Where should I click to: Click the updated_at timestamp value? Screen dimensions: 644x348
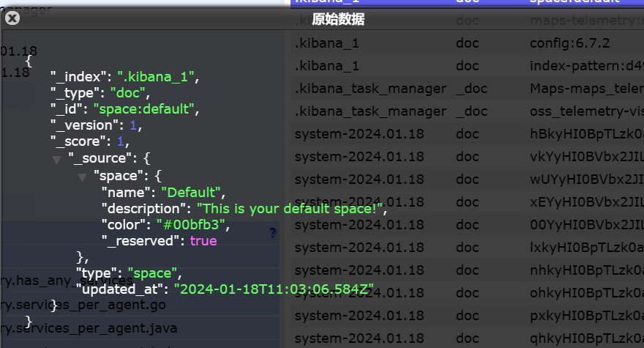tap(274, 289)
